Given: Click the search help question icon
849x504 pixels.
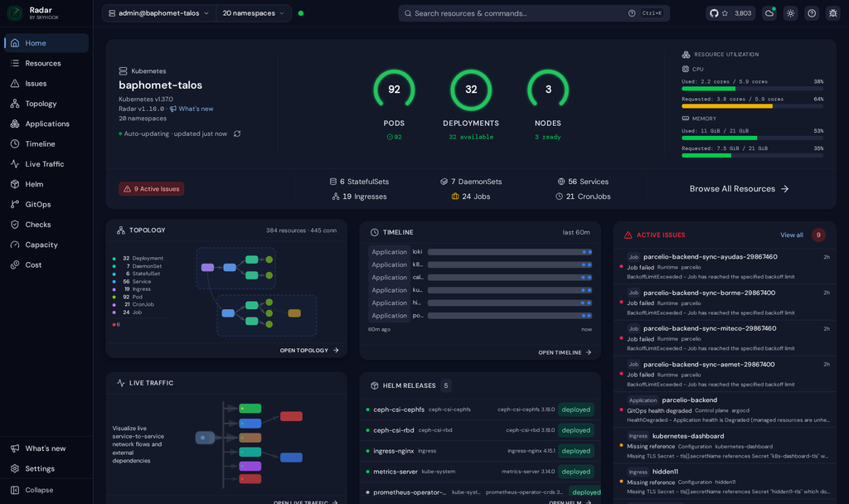Looking at the screenshot, I should click(631, 13).
